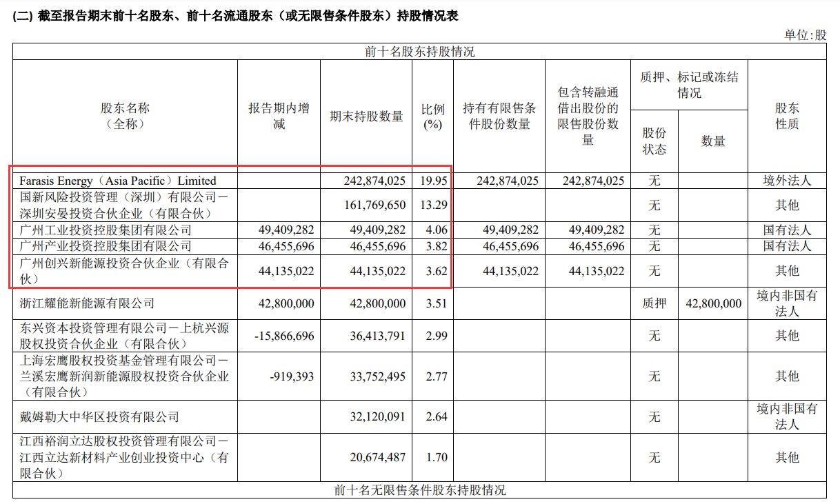Image resolution: width=840 pixels, height=504 pixels.
Task: Click the 42,800,000 value in the 质押 数量 column
Action: (714, 303)
